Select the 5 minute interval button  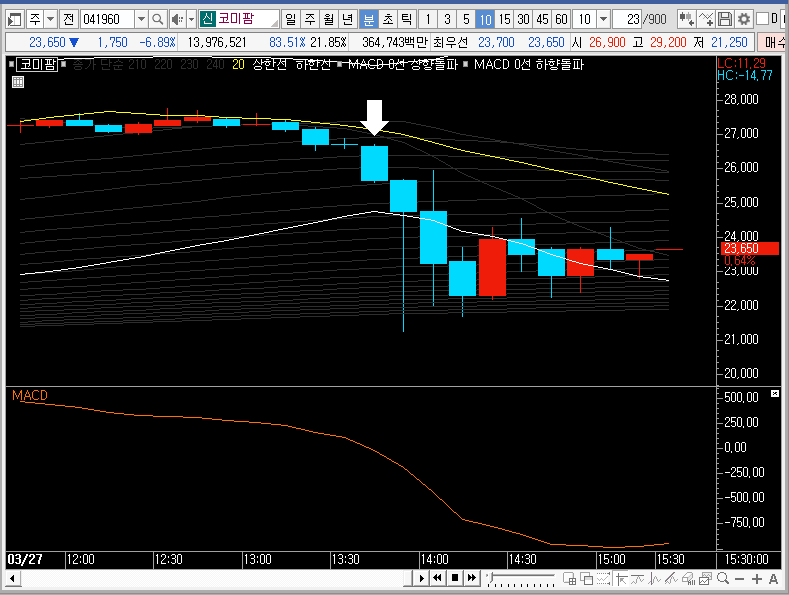pyautogui.click(x=466, y=20)
